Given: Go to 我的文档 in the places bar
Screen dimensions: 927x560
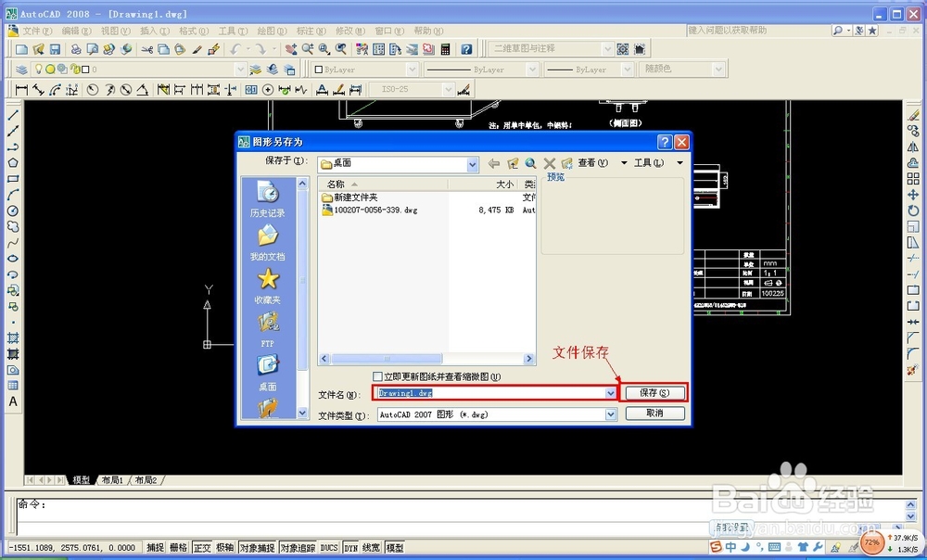Looking at the screenshot, I should click(267, 243).
